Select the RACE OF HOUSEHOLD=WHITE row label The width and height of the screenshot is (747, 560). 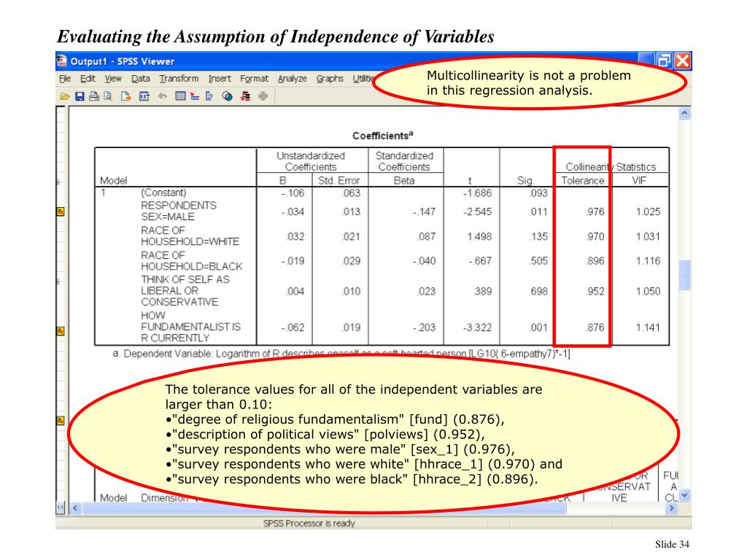pos(190,236)
